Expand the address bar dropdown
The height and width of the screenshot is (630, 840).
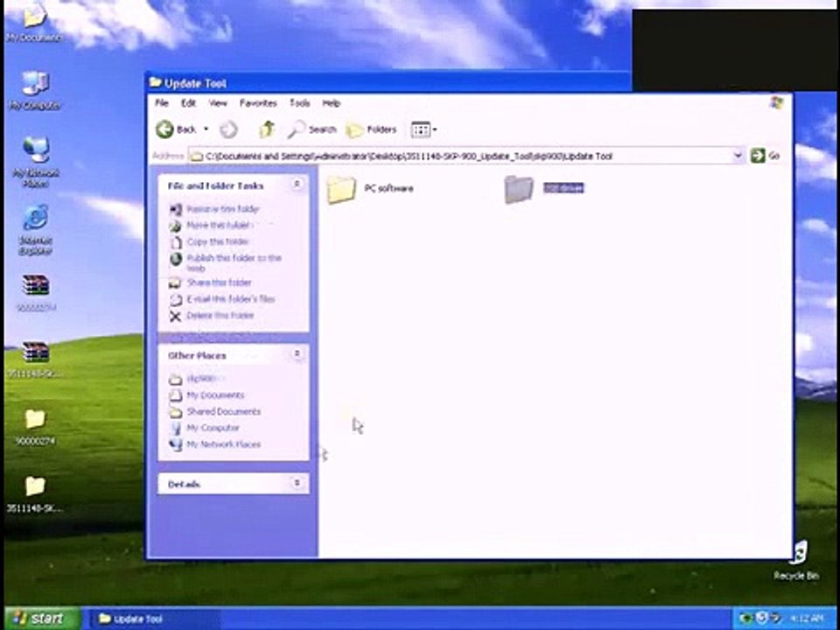tap(738, 156)
